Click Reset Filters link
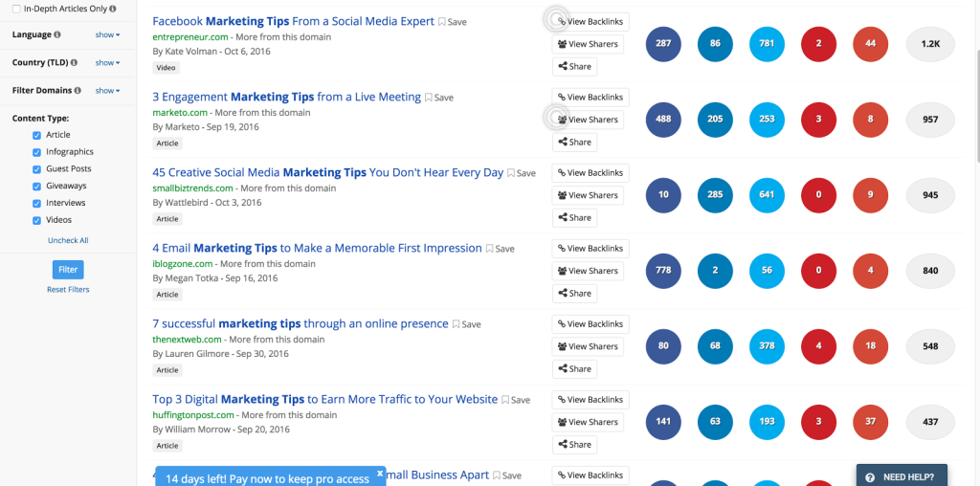980x486 pixels. [x=68, y=289]
